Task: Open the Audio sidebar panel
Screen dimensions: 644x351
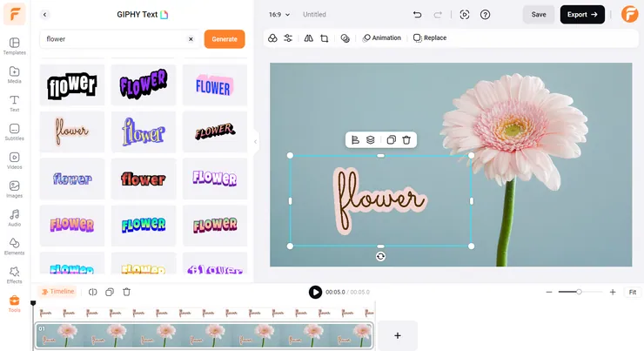Action: tap(15, 218)
